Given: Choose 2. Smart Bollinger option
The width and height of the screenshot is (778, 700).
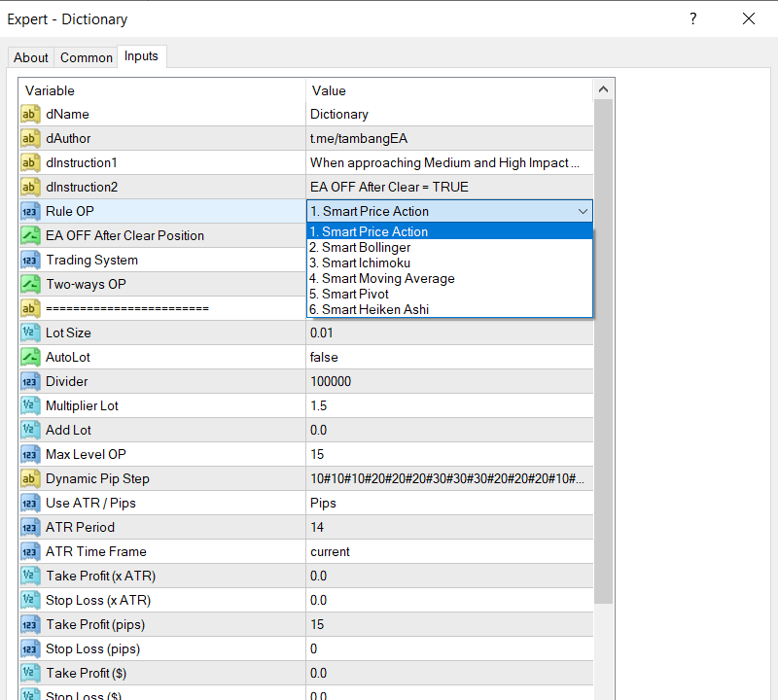Looking at the screenshot, I should click(449, 247).
